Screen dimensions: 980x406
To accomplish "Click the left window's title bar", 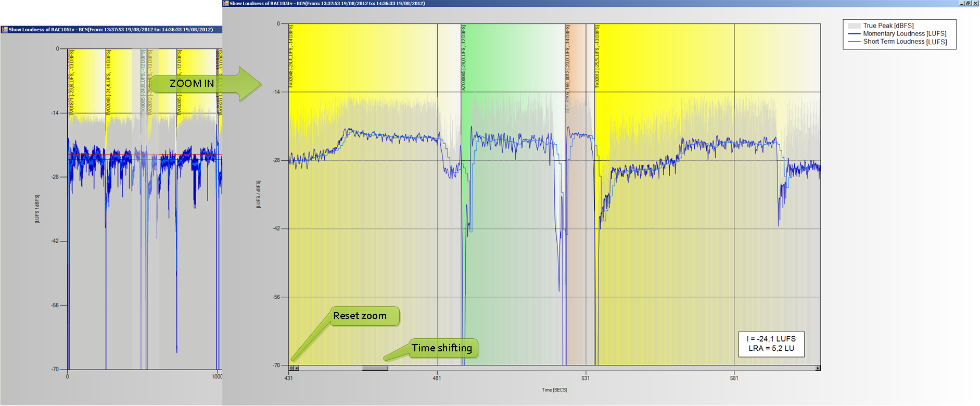I will (x=111, y=30).
